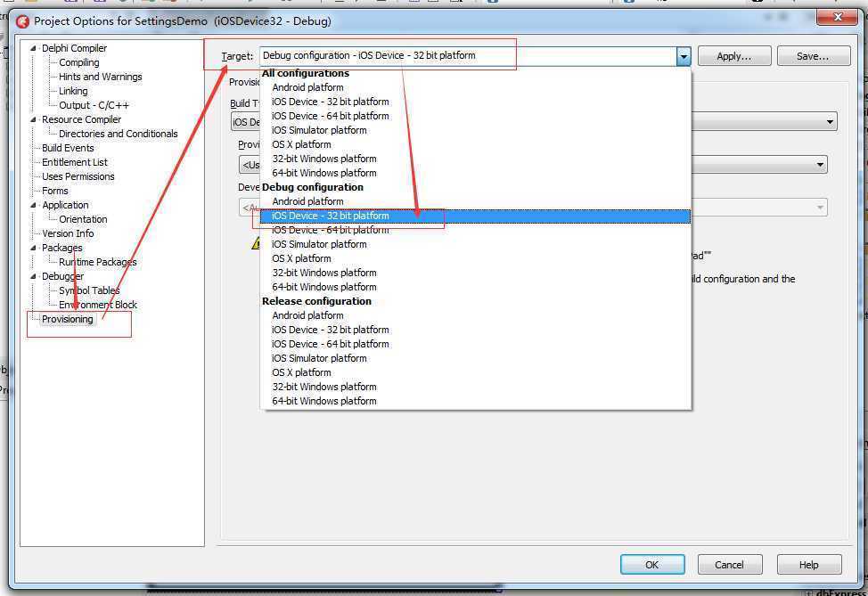Choose 64-bit Windows under Debug configuration
The image size is (868, 596).
click(x=476, y=287)
